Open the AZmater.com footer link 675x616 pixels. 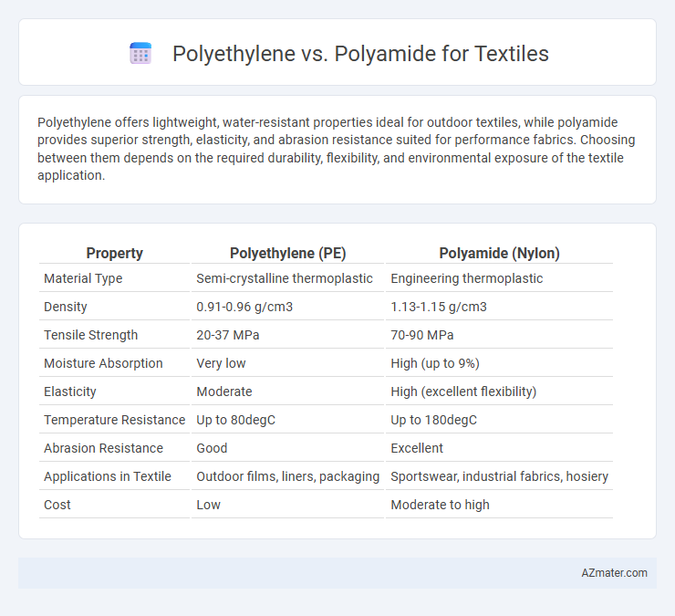click(614, 572)
